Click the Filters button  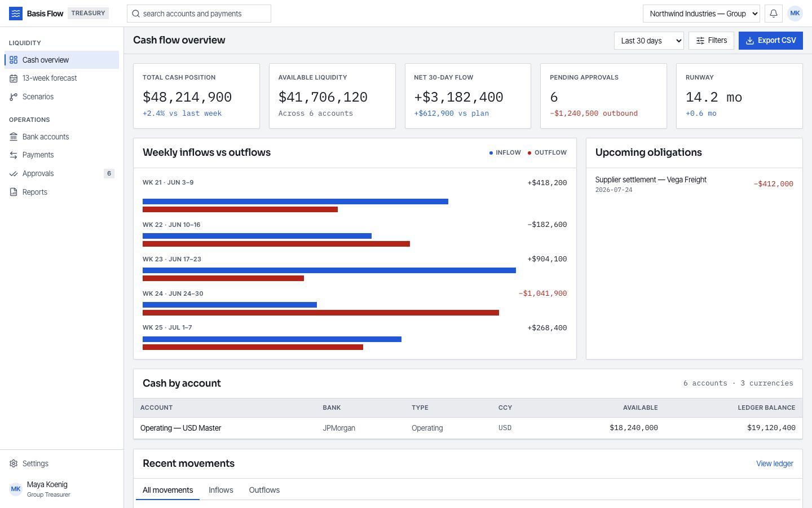point(711,41)
